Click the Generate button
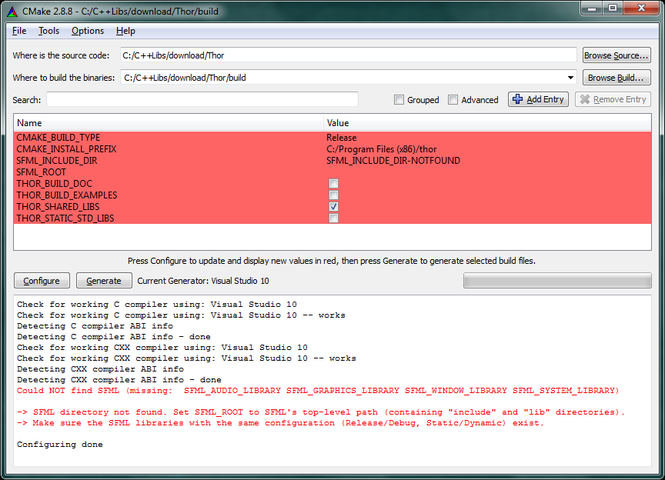 pyautogui.click(x=103, y=281)
